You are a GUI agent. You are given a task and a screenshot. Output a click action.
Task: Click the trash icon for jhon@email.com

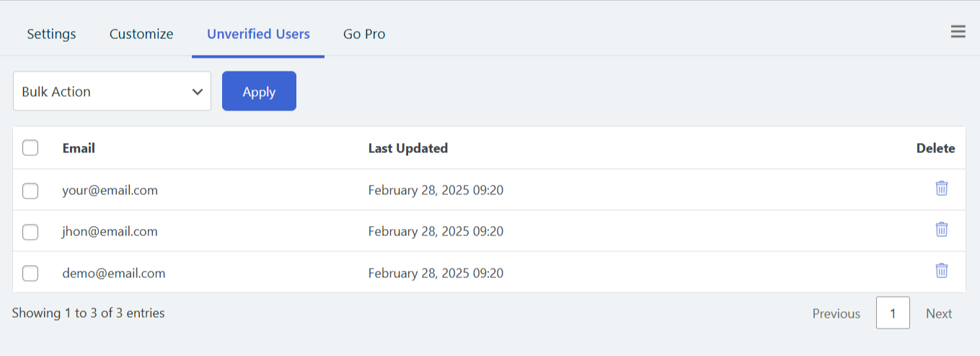942,230
